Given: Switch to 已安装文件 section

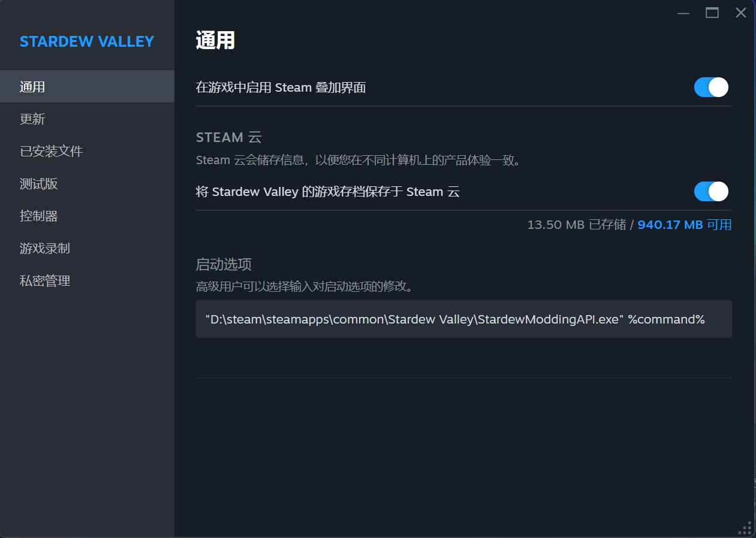Looking at the screenshot, I should 87,151.
